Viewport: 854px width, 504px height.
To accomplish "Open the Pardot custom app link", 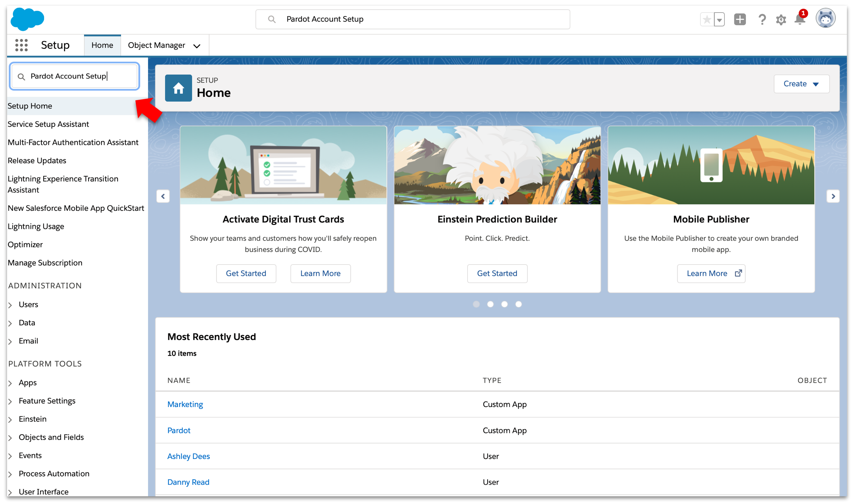I will (x=179, y=430).
